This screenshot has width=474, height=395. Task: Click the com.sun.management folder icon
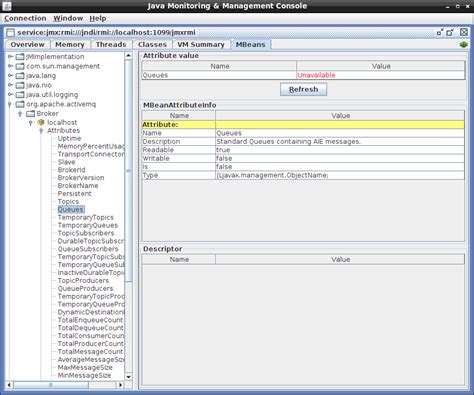click(x=20, y=66)
